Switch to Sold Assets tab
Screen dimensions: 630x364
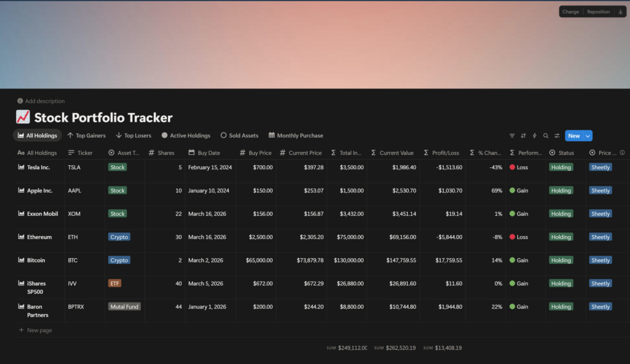(x=239, y=135)
